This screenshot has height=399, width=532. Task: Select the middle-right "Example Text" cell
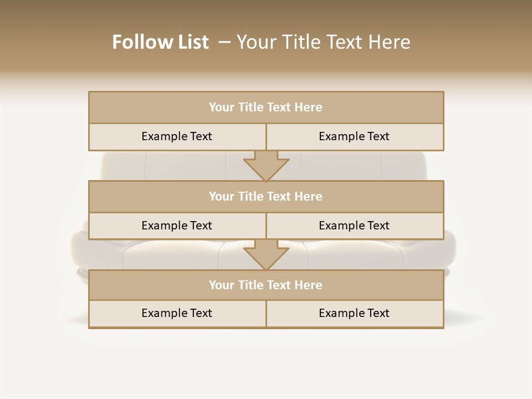click(355, 226)
